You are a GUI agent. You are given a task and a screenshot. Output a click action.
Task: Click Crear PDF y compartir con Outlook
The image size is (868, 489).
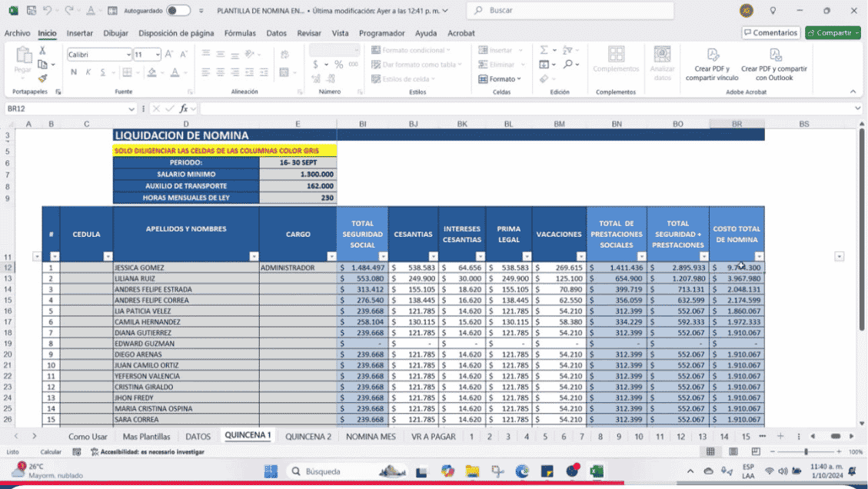[774, 65]
